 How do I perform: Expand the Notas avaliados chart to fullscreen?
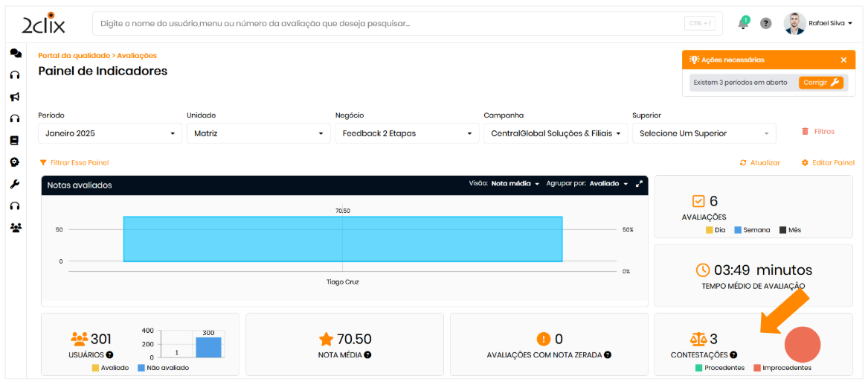[x=639, y=184]
